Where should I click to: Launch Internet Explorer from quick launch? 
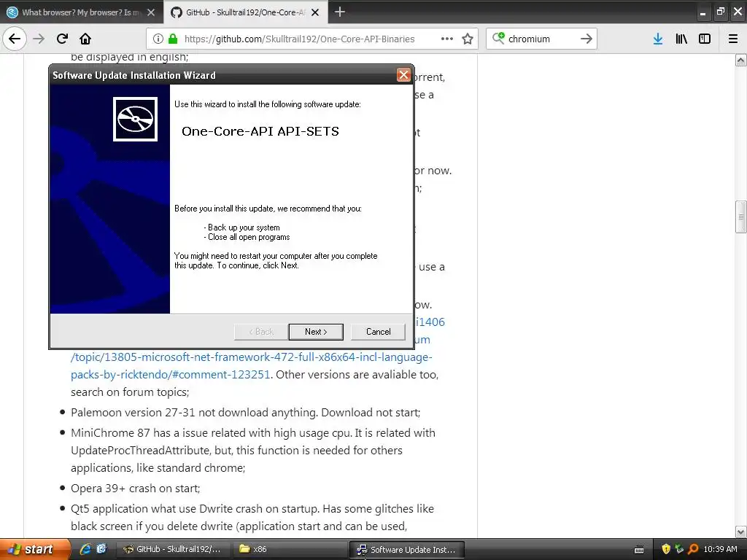pyautogui.click(x=85, y=549)
